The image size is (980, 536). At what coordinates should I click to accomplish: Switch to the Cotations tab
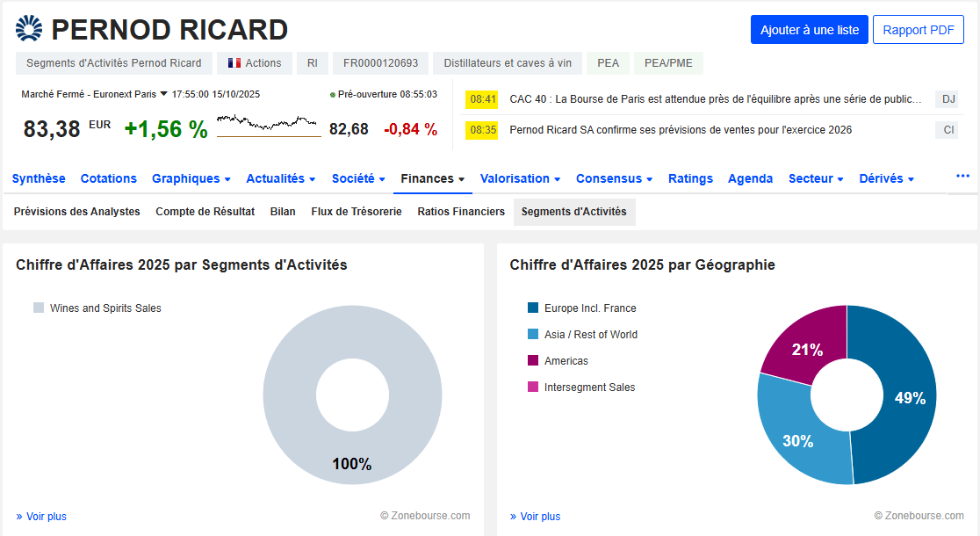point(109,179)
